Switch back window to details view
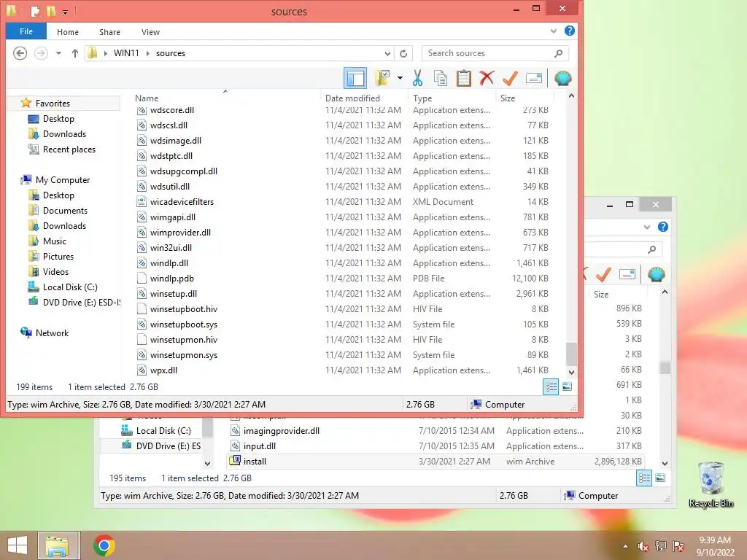 pos(644,478)
